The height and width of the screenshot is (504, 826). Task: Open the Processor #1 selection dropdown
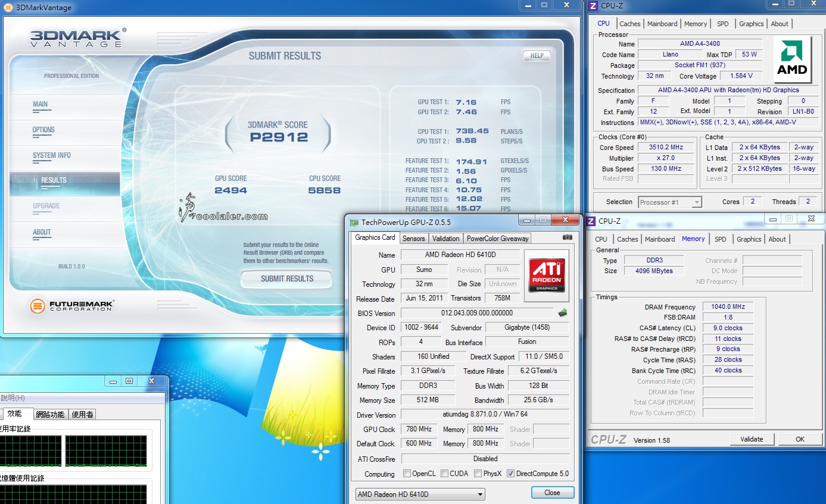(670, 202)
